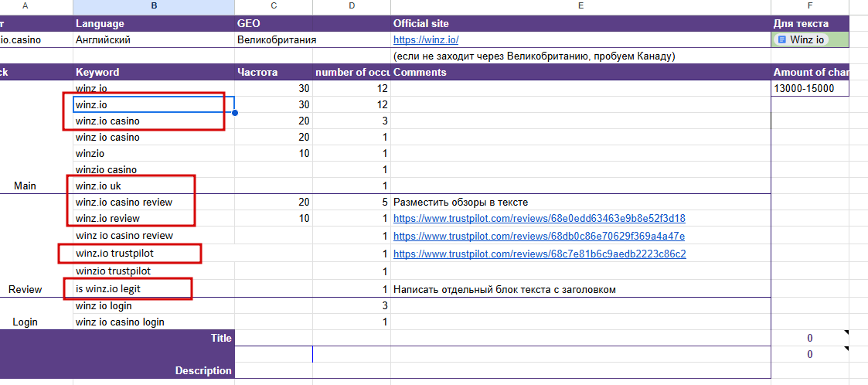
Task: Select the "Для текста" header cell
Action: click(x=810, y=24)
